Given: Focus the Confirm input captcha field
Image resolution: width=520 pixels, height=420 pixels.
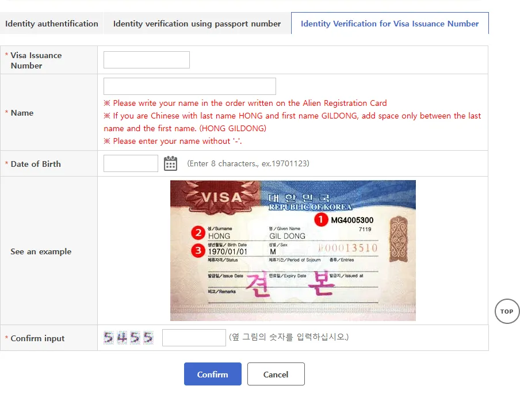Looking at the screenshot, I should [194, 338].
